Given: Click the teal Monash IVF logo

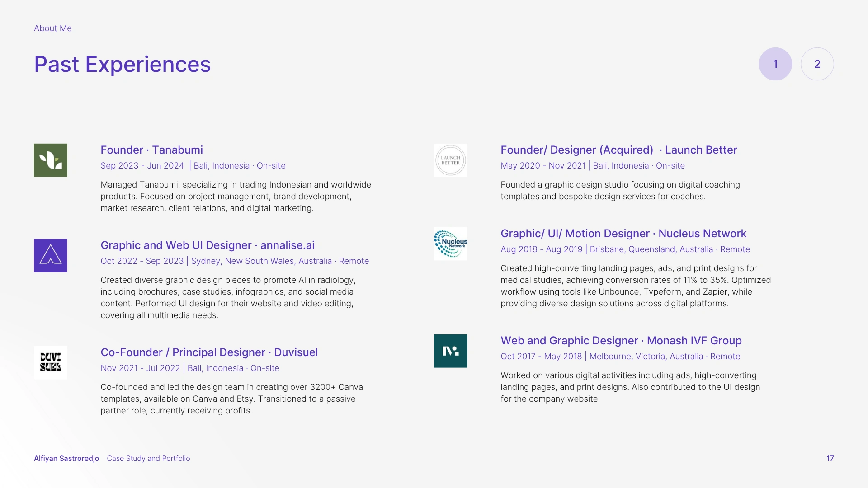Looking at the screenshot, I should coord(450,351).
